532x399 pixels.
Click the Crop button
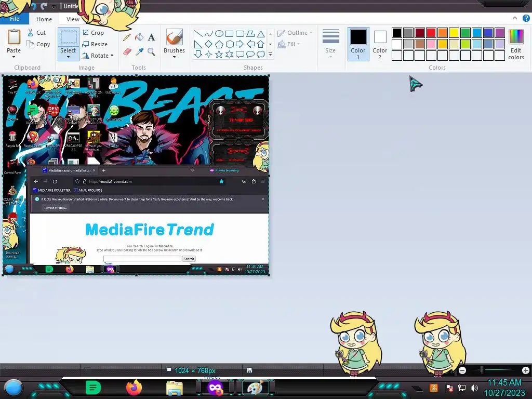(x=93, y=33)
